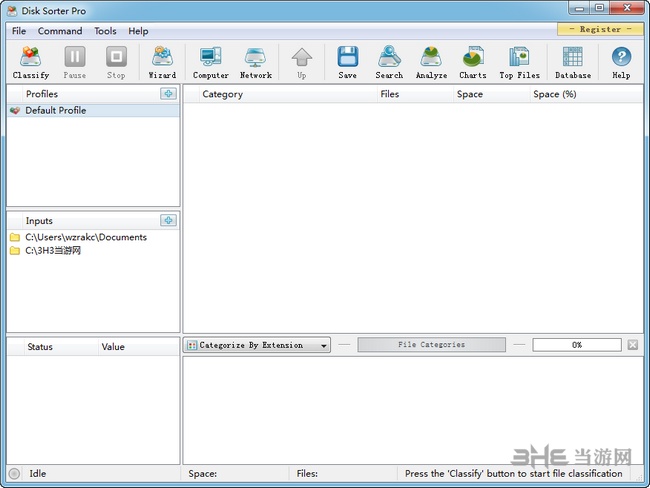
Task: Add a new profile with plus icon
Action: [168, 94]
